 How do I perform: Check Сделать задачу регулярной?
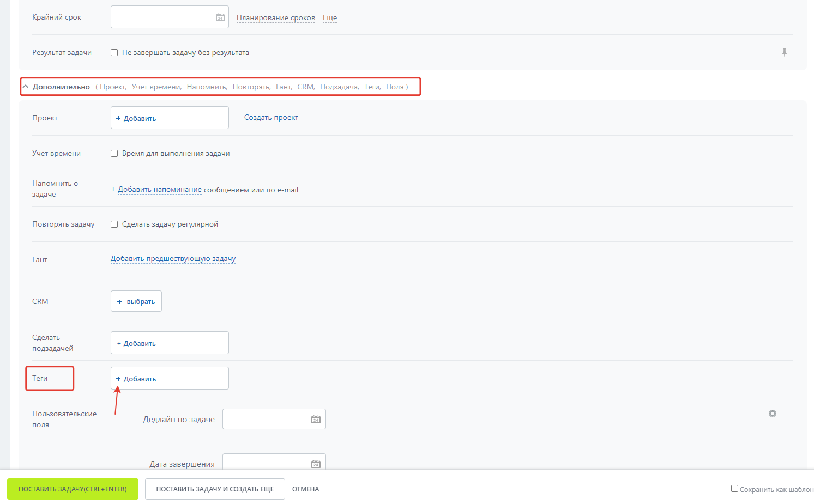click(114, 224)
